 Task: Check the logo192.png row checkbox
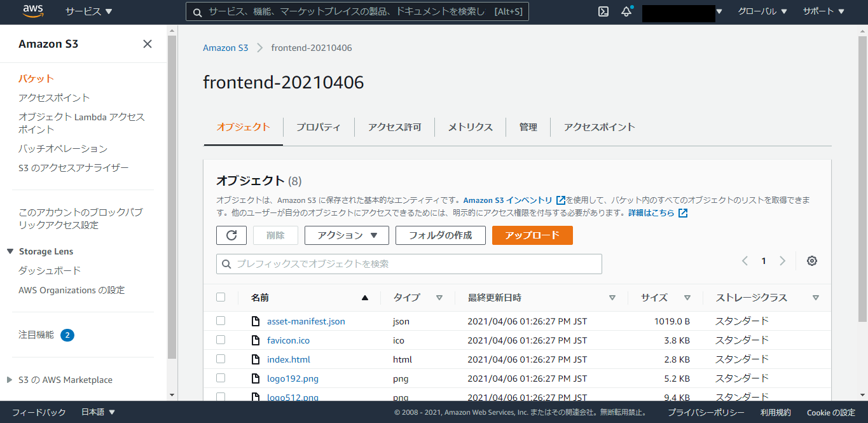[221, 378]
